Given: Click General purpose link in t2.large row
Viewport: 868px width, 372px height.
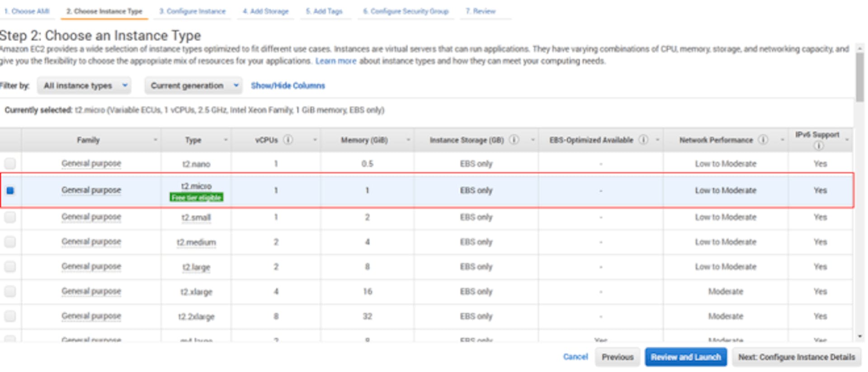Looking at the screenshot, I should click(91, 267).
